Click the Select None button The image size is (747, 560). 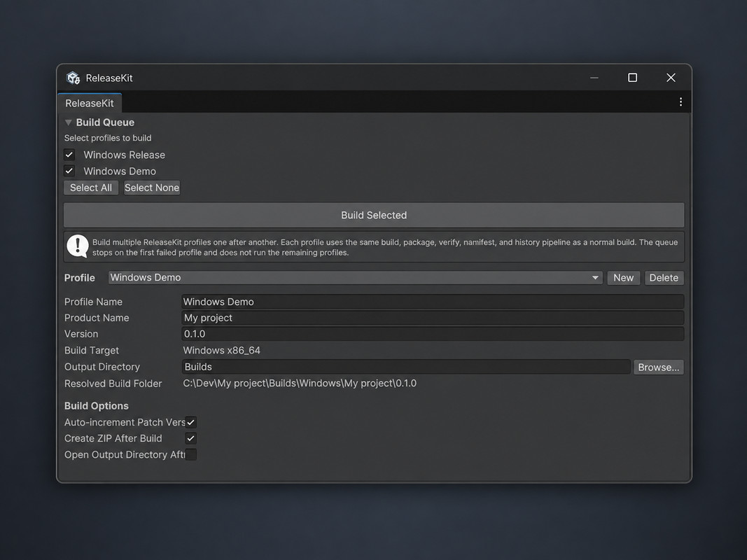click(152, 188)
